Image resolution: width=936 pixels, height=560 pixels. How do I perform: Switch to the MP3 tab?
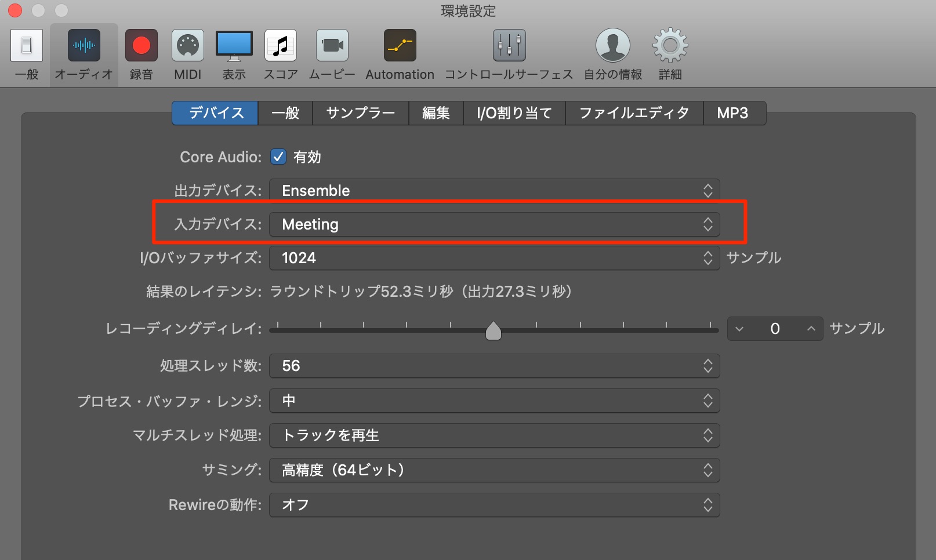click(735, 113)
